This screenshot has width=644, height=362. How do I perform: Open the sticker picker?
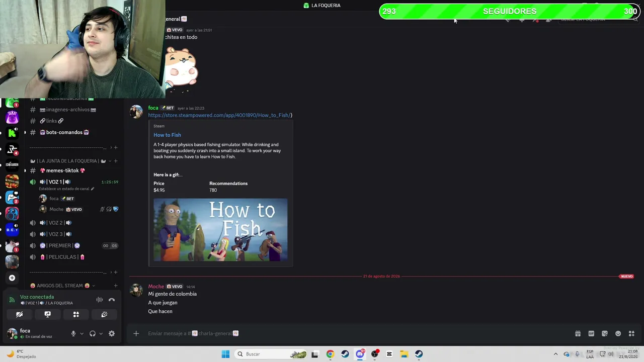pos(605,333)
